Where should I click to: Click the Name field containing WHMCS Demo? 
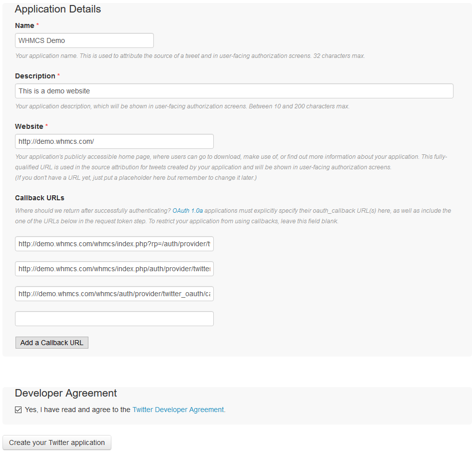coord(84,40)
